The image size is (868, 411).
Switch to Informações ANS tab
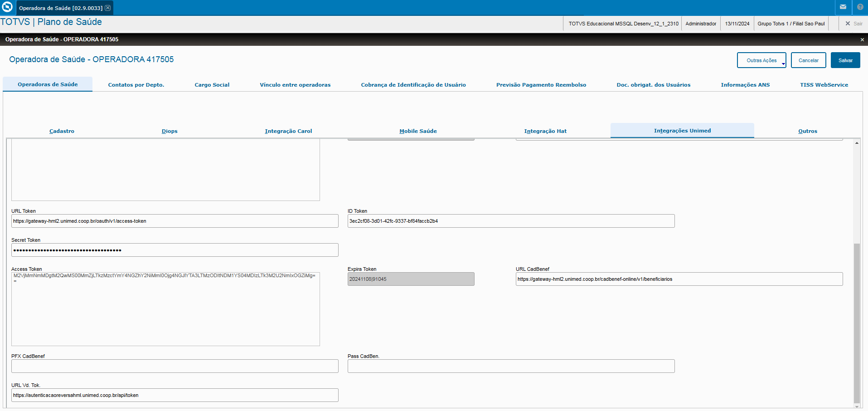(745, 85)
